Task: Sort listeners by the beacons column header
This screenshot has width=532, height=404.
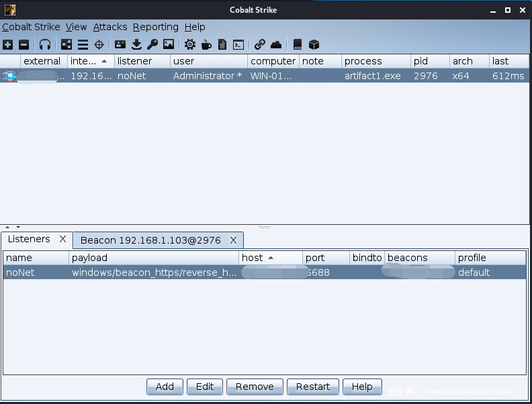Action: [x=420, y=258]
